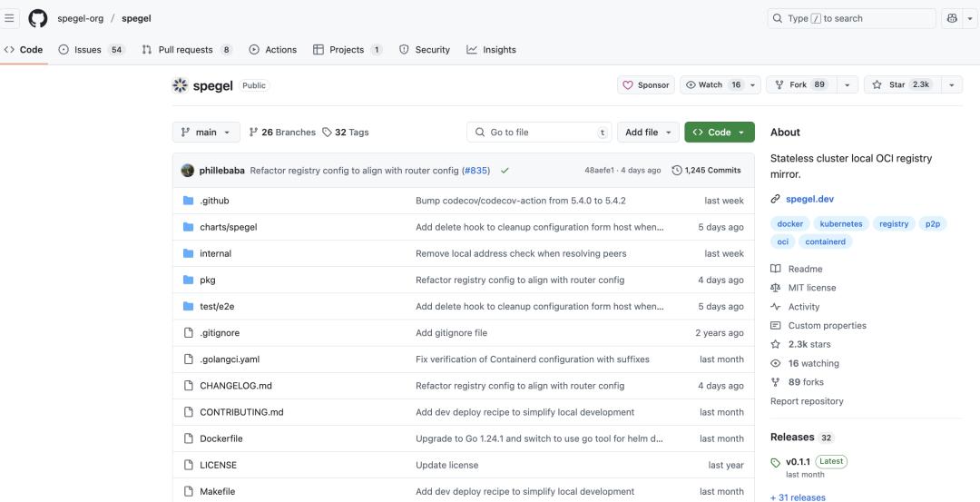The width and height of the screenshot is (980, 502).
Task: Click the test/e2e folder icon
Action: 188,306
